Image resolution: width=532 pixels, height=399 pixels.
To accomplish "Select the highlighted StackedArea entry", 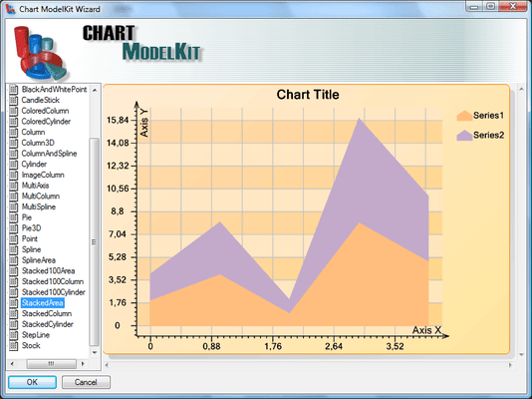I will coord(43,303).
